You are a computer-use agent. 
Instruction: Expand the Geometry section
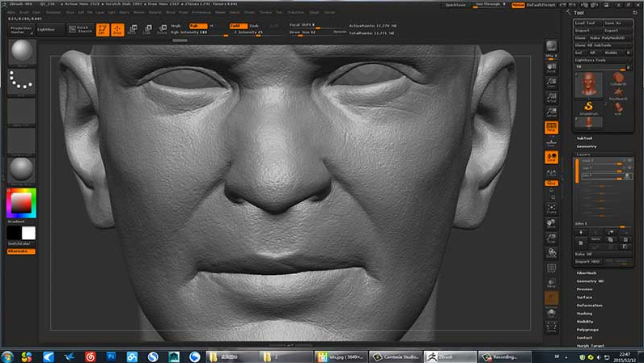tap(587, 146)
